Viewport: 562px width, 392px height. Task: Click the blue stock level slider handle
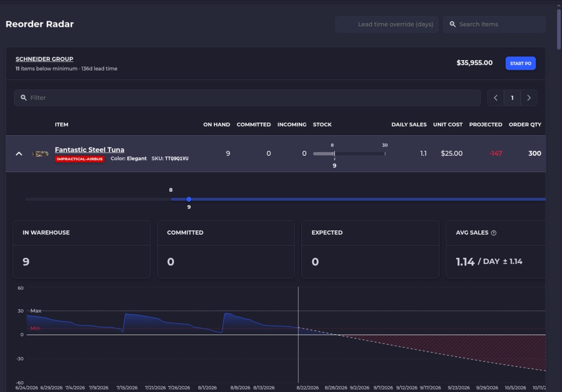pos(189,199)
